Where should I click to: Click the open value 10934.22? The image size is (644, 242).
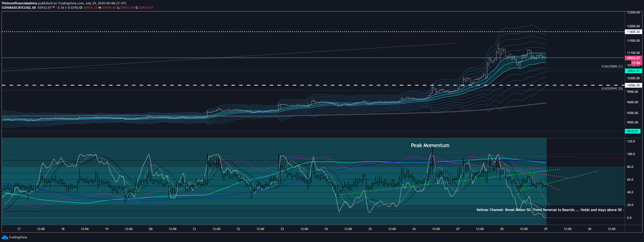90,7
